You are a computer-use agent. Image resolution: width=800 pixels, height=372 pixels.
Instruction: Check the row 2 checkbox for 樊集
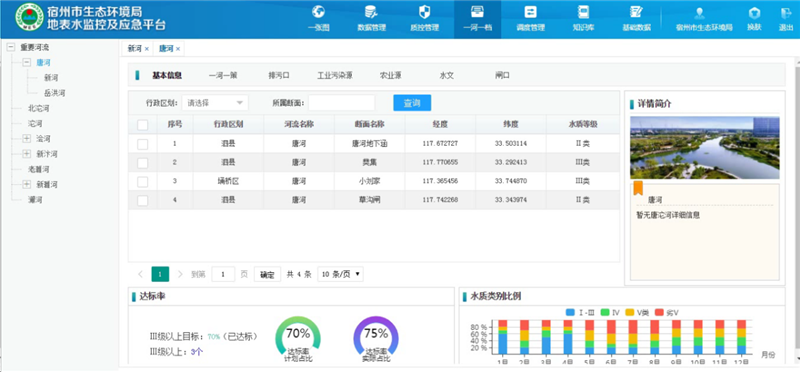[143, 163]
